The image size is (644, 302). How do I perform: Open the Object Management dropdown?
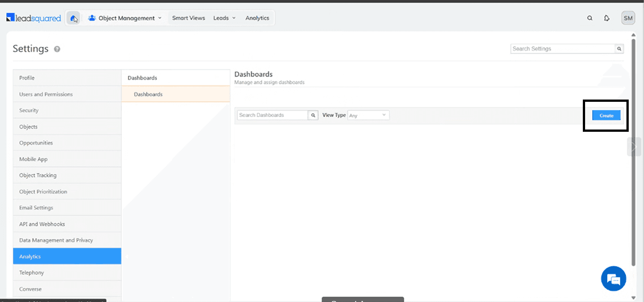(x=125, y=18)
